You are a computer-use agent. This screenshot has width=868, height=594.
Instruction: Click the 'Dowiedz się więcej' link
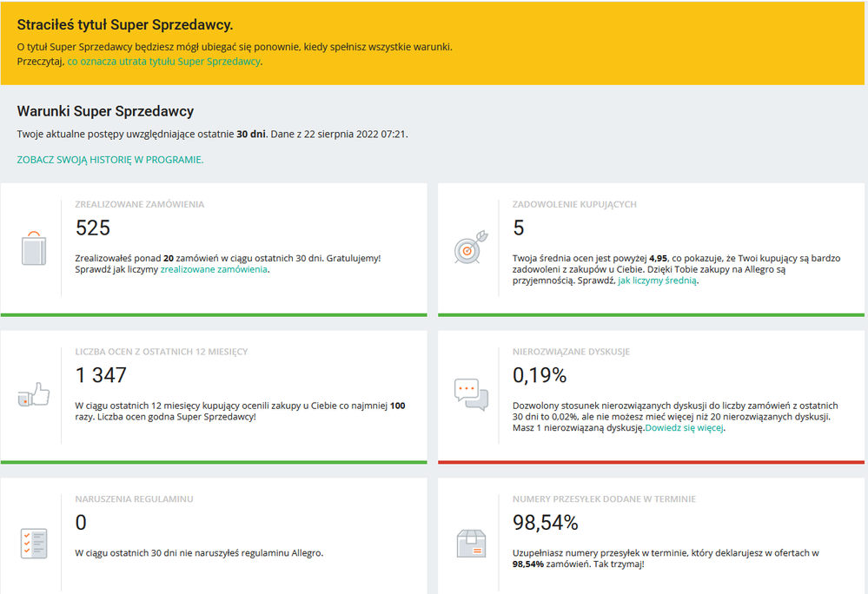point(684,427)
